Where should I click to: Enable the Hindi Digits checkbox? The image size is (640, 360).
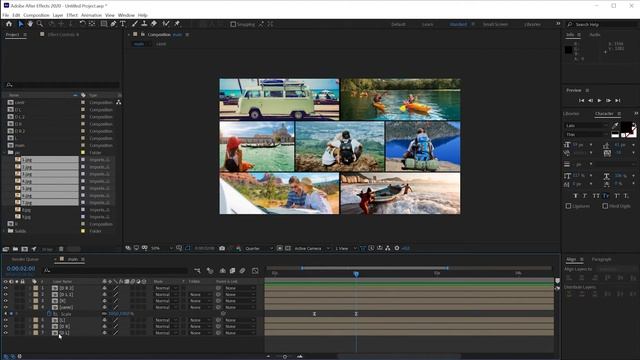(x=605, y=206)
